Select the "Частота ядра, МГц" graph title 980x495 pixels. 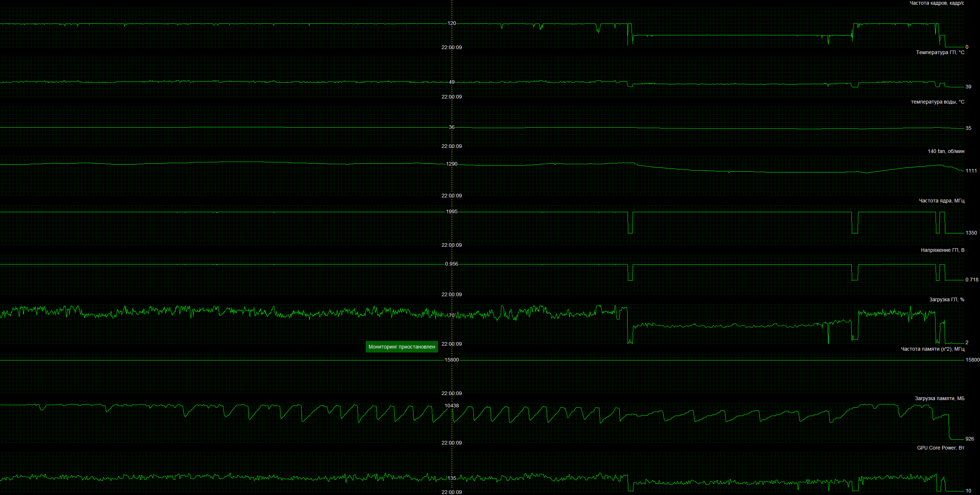[941, 201]
